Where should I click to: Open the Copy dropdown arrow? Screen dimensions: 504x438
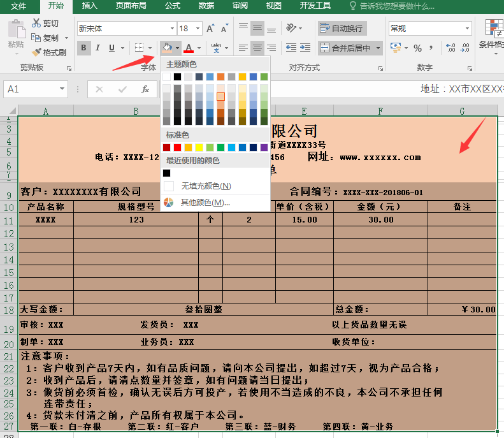(66, 38)
